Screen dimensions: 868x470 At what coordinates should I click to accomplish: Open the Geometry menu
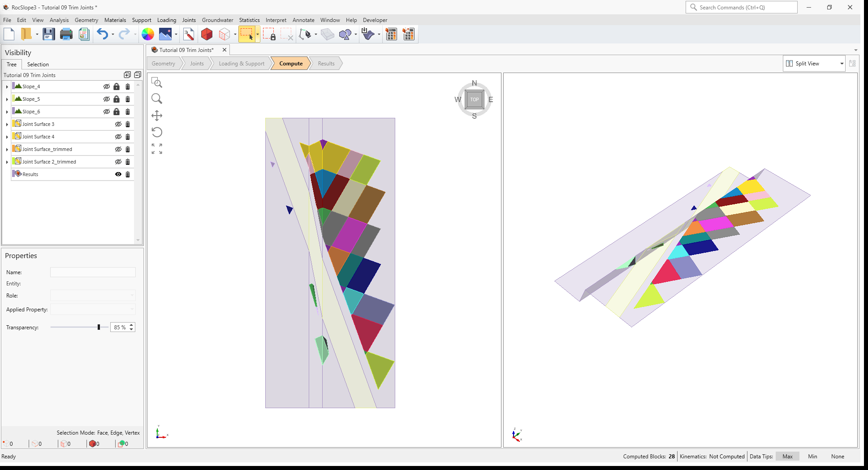coord(86,20)
